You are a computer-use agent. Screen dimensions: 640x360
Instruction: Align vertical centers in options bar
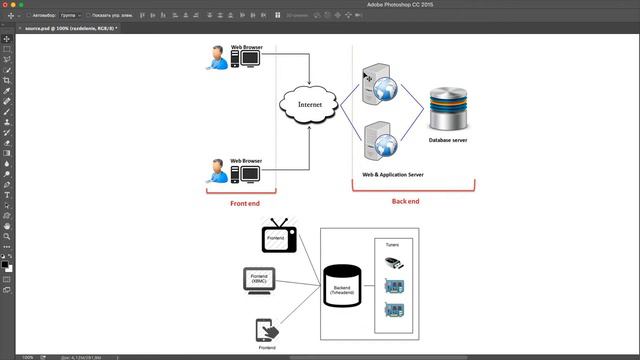(x=153, y=15)
